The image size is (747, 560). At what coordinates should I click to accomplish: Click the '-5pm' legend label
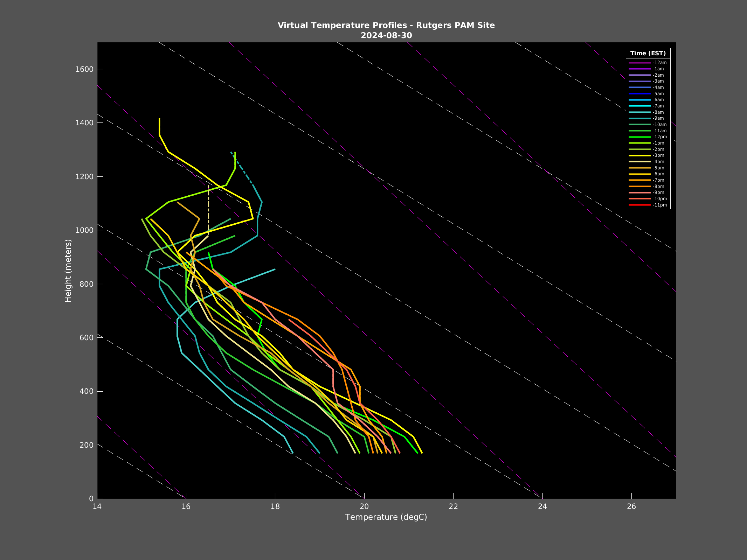[x=658, y=168]
